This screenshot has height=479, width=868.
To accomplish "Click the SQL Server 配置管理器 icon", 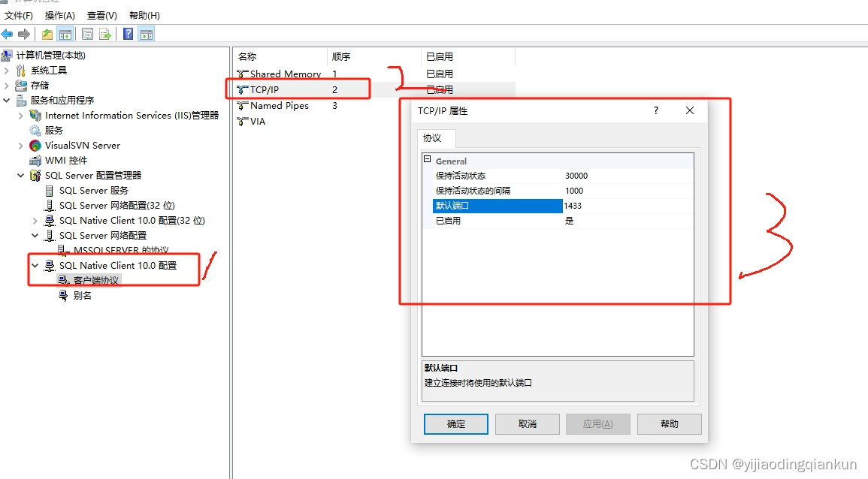I will pyautogui.click(x=35, y=176).
